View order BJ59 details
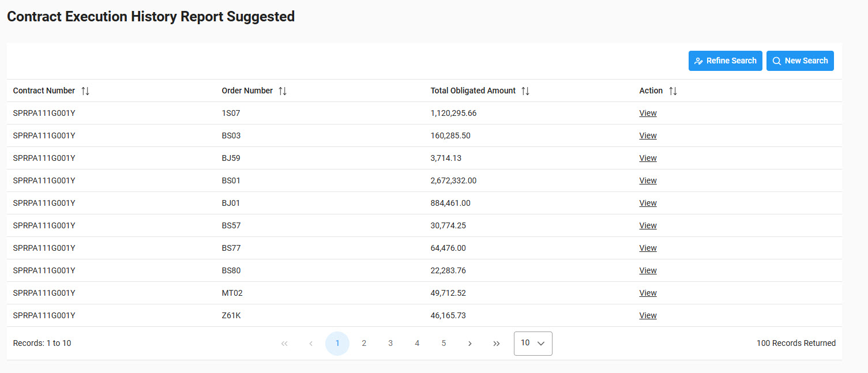The height and width of the screenshot is (373, 868). coord(648,159)
